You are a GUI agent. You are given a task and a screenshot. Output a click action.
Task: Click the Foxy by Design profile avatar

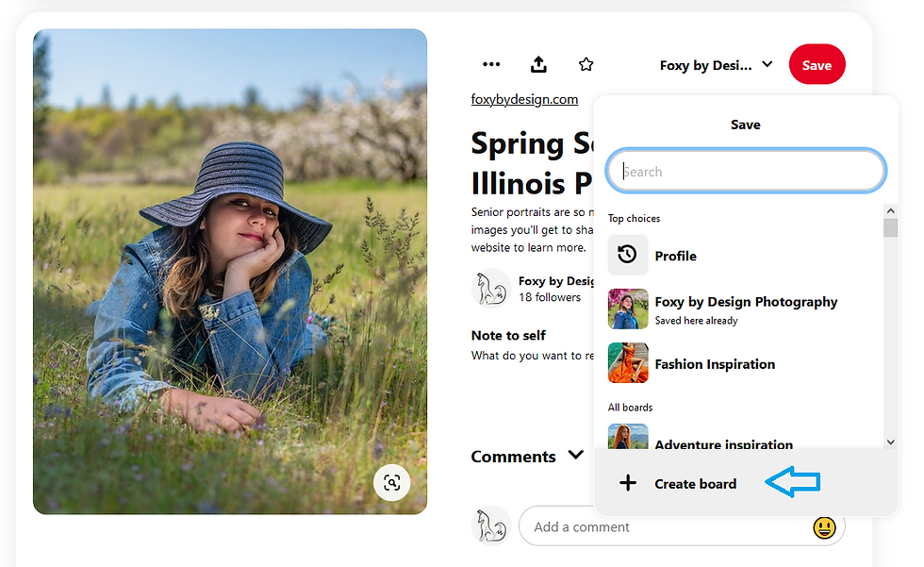(490, 289)
